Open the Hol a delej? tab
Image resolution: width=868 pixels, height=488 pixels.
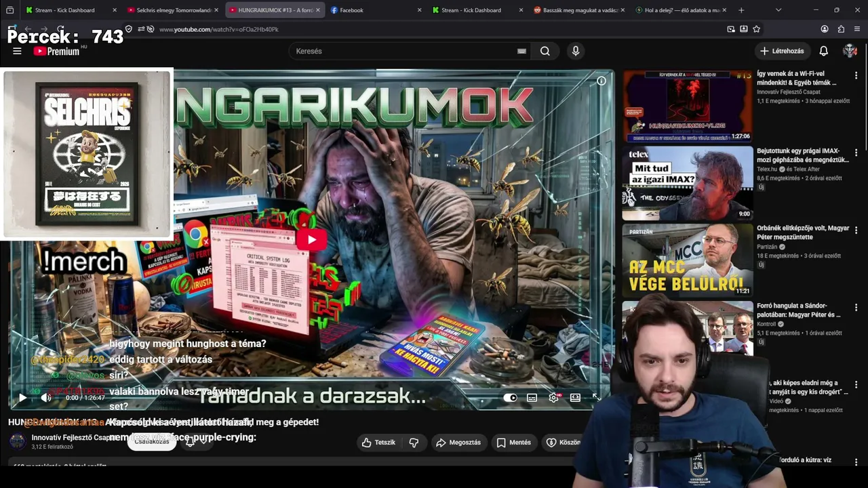(x=682, y=10)
